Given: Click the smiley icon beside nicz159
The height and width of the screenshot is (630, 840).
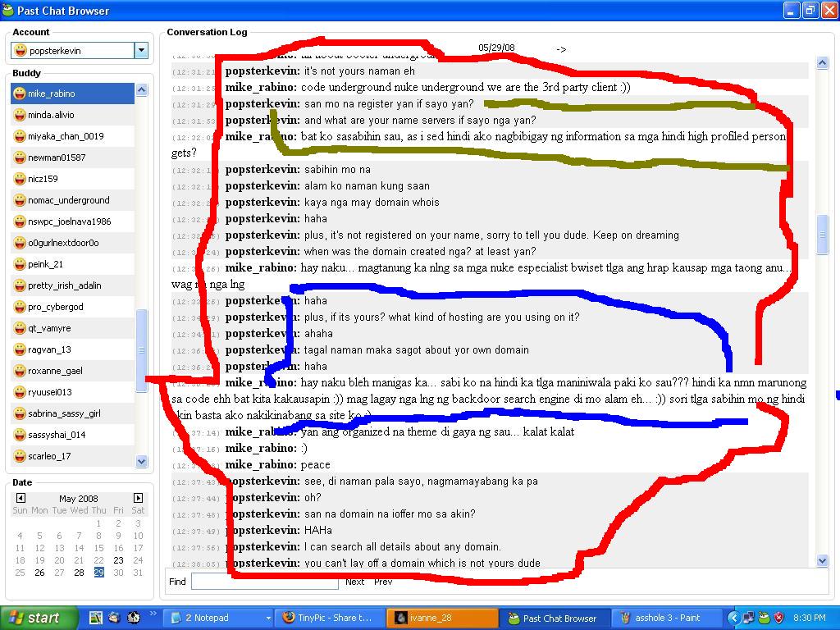Looking at the screenshot, I should (x=20, y=179).
